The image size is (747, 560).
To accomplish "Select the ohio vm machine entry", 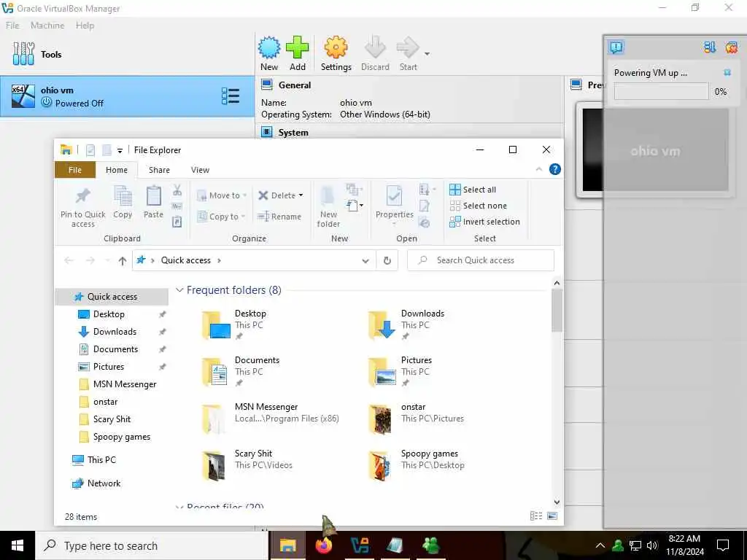I will [x=127, y=96].
